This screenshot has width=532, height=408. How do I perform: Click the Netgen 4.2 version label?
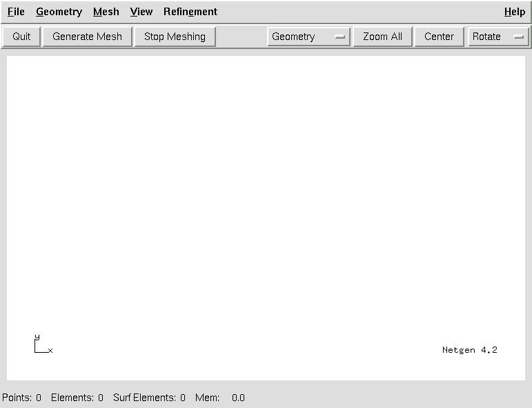(x=470, y=350)
